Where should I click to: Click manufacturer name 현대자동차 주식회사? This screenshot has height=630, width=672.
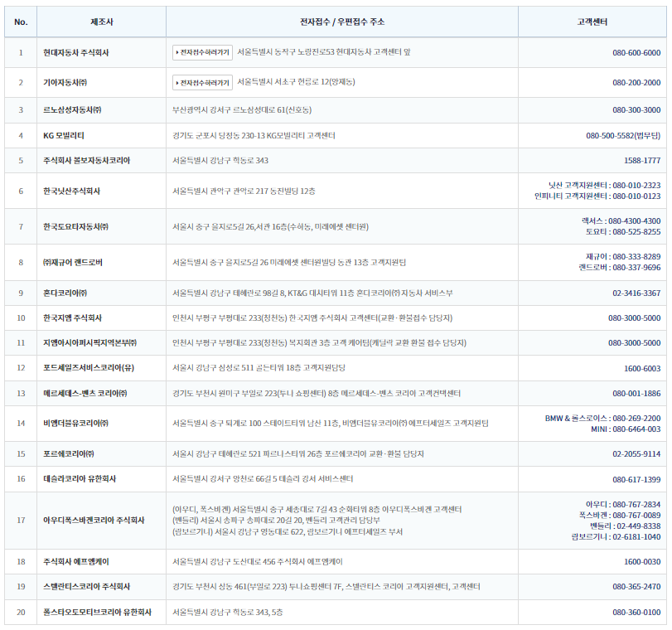click(x=76, y=53)
